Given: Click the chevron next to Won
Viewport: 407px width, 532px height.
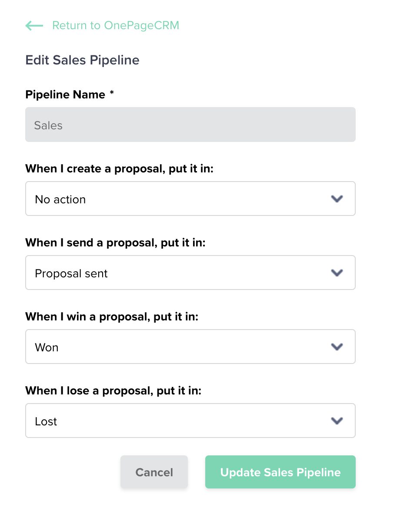Looking at the screenshot, I should tap(336, 347).
